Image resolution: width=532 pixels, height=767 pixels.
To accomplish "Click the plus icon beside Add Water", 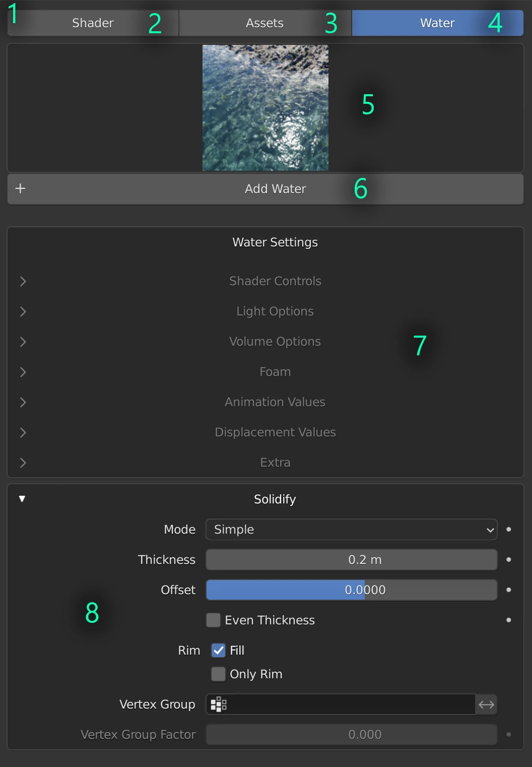I will click(x=20, y=188).
